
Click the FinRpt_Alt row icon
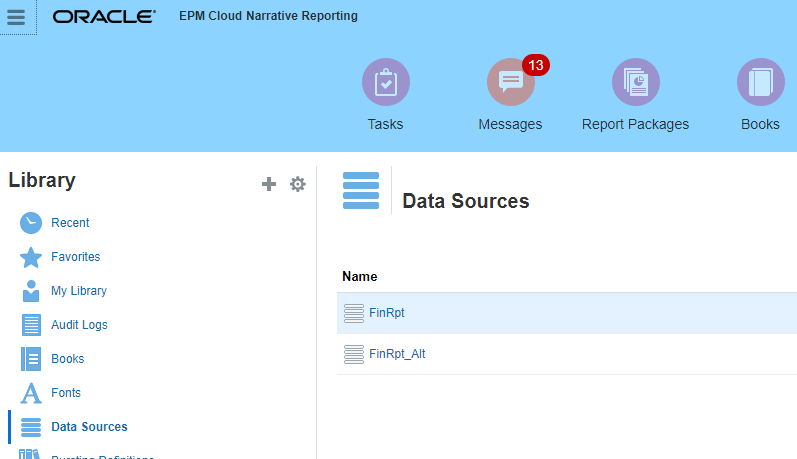(353, 354)
